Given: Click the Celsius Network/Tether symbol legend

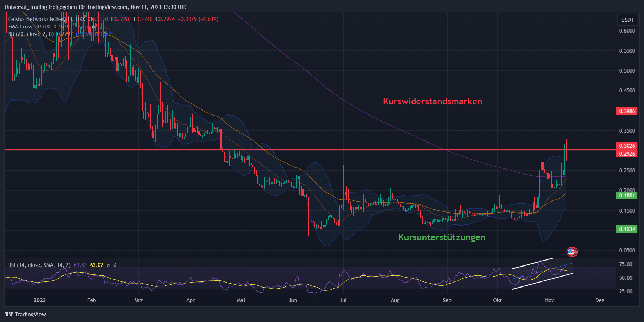Looking at the screenshot, I should coord(47,19).
